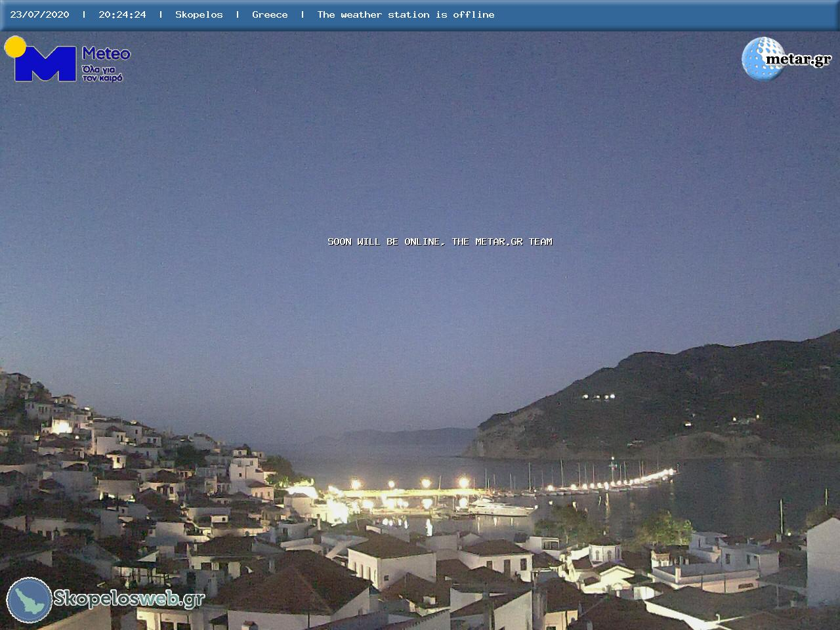Click the Skopelos island map icon
Image resolution: width=840 pixels, height=630 pixels.
[29, 600]
